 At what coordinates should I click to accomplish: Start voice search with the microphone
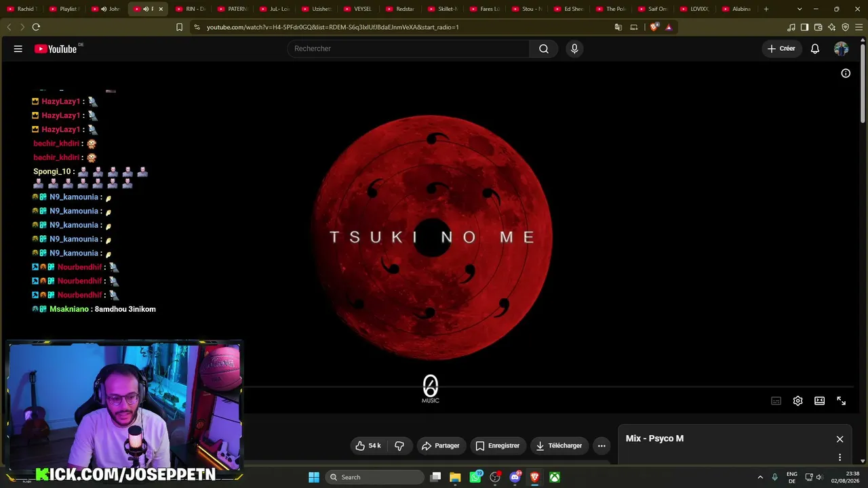[574, 49]
